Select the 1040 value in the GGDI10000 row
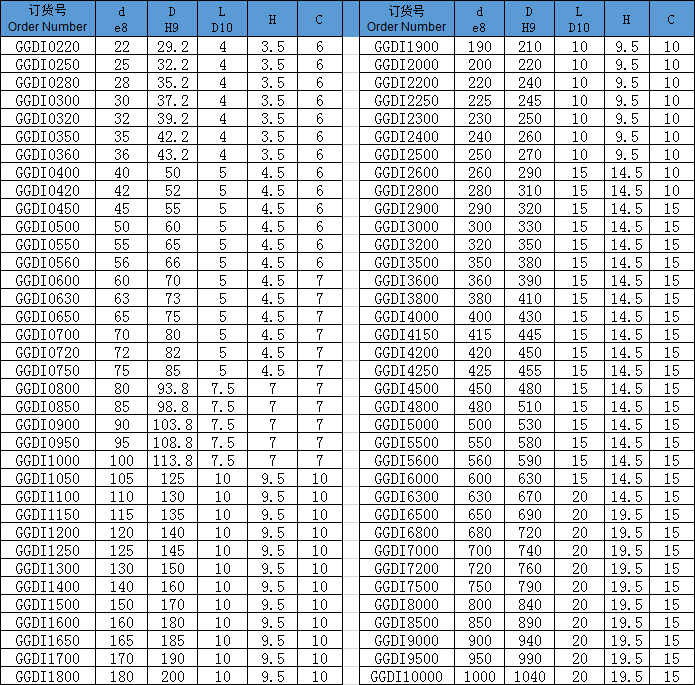The height and width of the screenshot is (685, 695). [529, 677]
